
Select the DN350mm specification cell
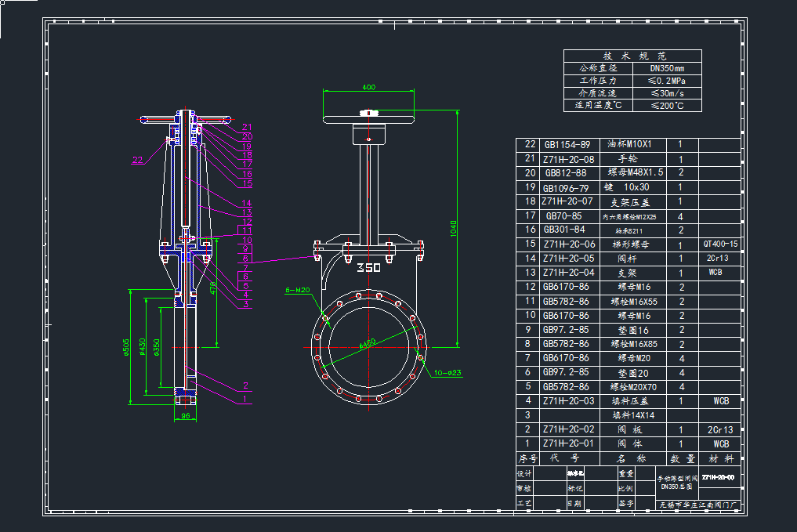[x=665, y=69]
